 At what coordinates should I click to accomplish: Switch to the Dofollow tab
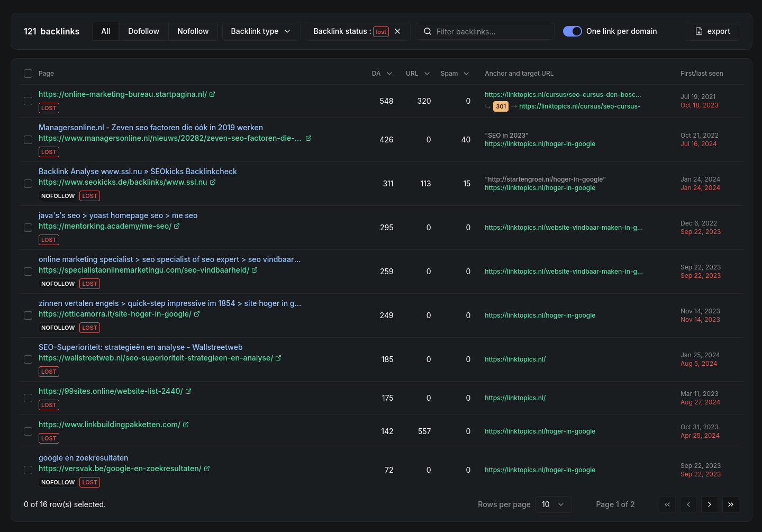pos(143,31)
